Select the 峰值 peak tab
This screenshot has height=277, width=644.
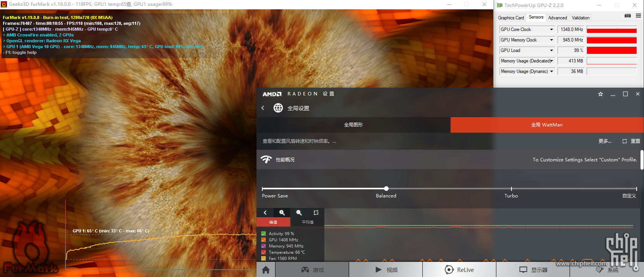click(x=273, y=222)
